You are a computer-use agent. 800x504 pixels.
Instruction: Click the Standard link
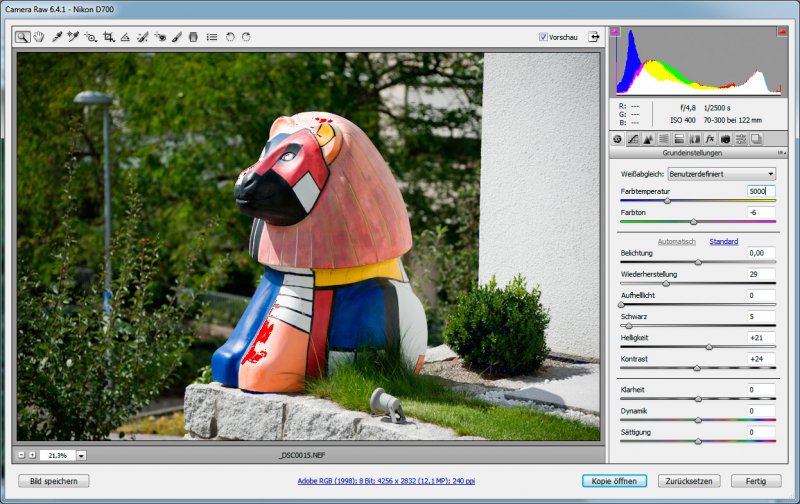(x=723, y=242)
